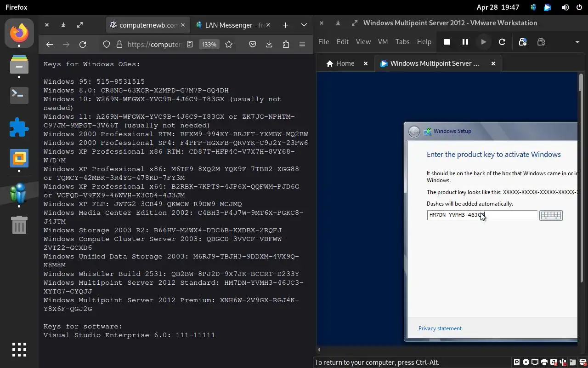Click the Firefox window download-arrow titlebar button
The width and height of the screenshot is (588, 368).
pyautogui.click(x=63, y=25)
